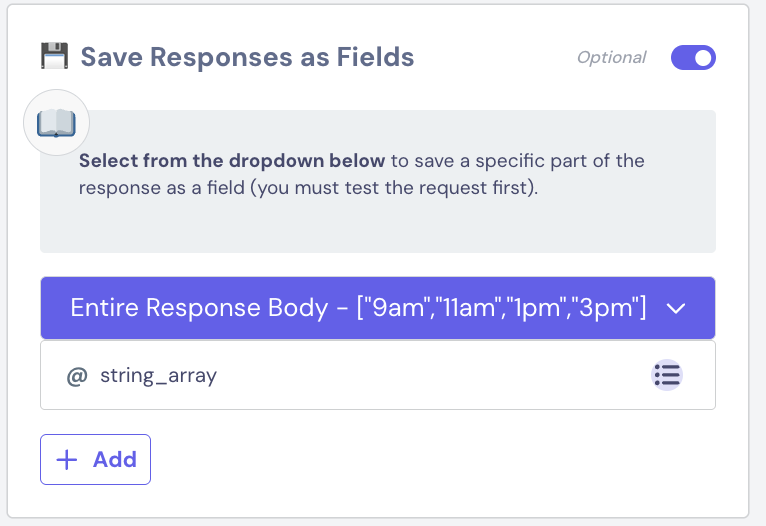Click the Save Responses as Fields heading
The height and width of the screenshot is (526, 766).
[x=247, y=57]
